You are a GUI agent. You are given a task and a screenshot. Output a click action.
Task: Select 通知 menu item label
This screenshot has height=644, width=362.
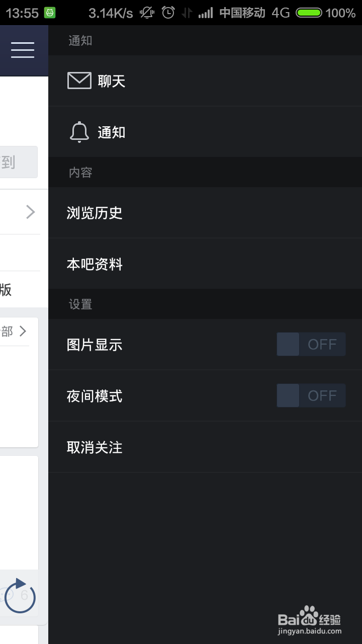click(x=112, y=132)
